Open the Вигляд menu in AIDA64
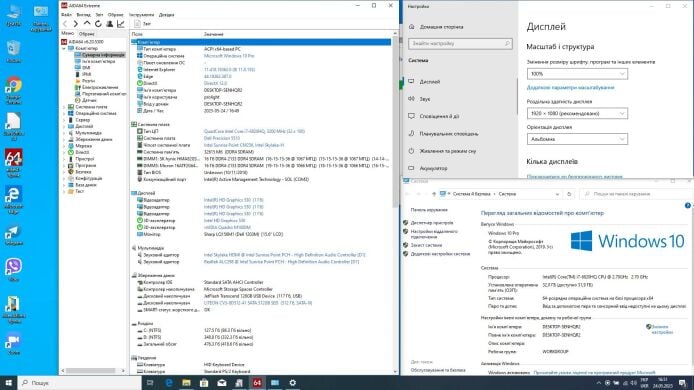Screen dimensions: 694x390 (84, 15)
